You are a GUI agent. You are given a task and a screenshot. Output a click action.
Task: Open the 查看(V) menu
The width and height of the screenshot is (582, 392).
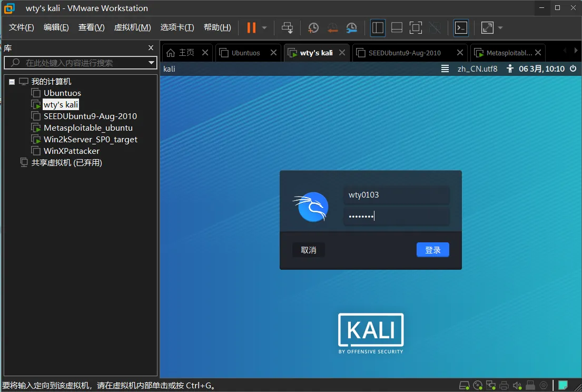coord(91,27)
